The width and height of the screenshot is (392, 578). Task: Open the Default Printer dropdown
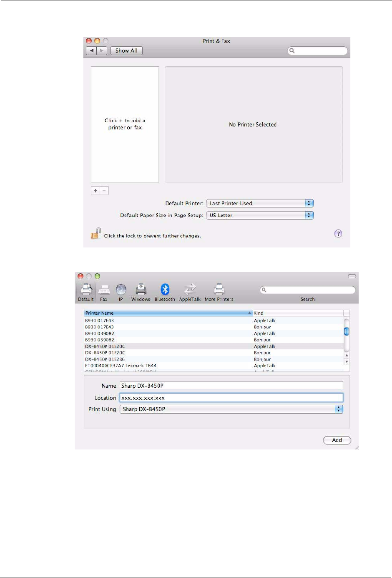click(x=259, y=203)
